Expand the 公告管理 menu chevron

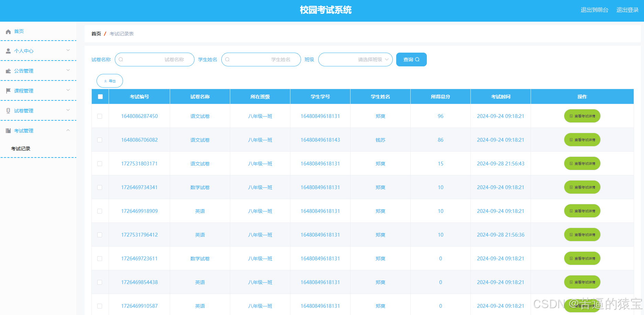click(x=68, y=70)
